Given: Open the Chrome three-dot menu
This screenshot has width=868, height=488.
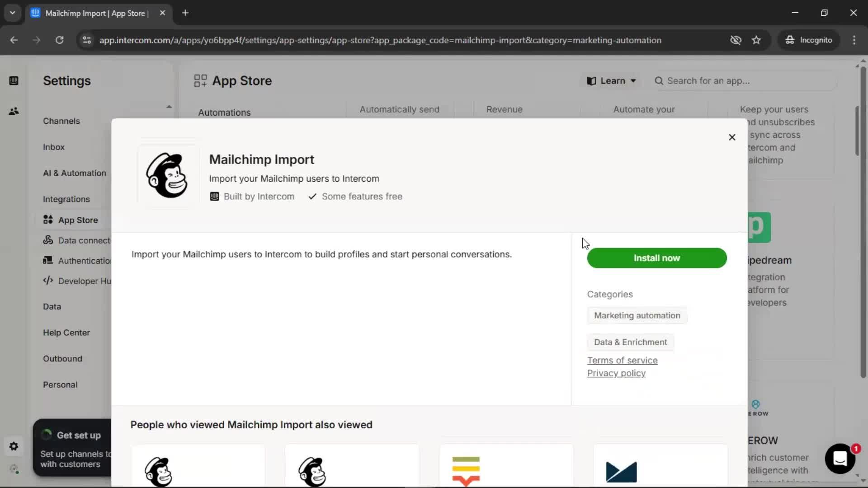Looking at the screenshot, I should click(854, 40).
